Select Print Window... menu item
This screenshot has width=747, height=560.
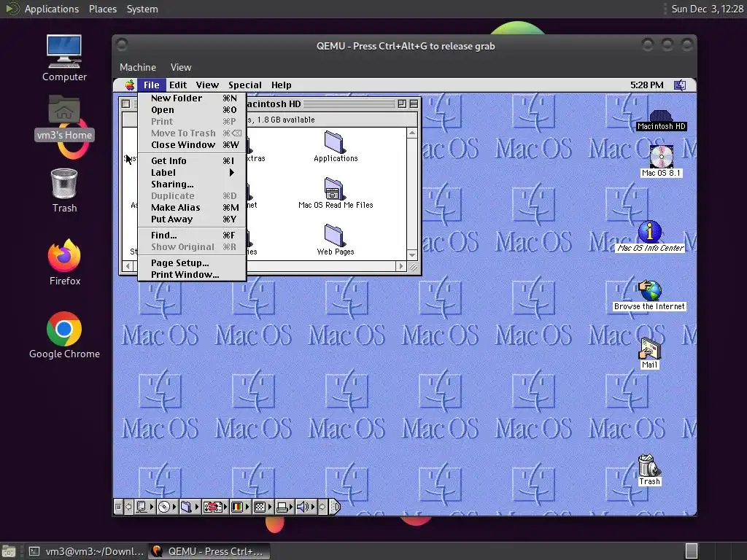pyautogui.click(x=192, y=275)
